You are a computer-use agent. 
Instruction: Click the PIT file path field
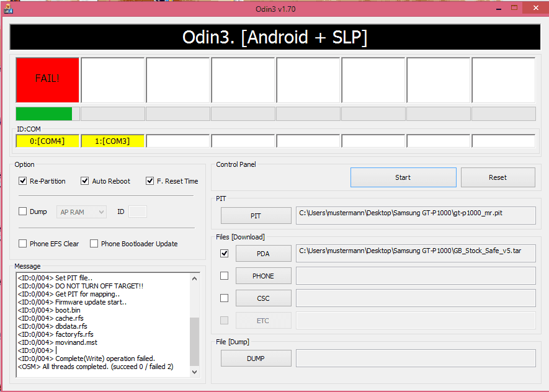point(416,215)
